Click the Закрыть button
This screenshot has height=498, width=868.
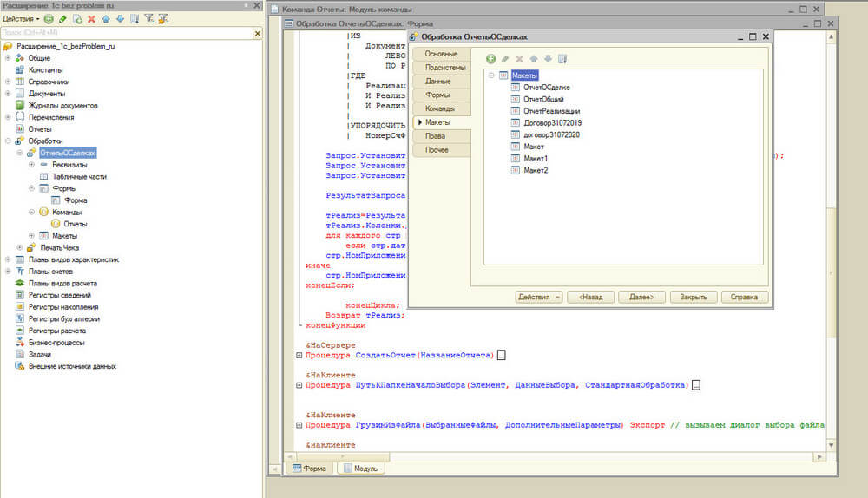click(x=693, y=297)
